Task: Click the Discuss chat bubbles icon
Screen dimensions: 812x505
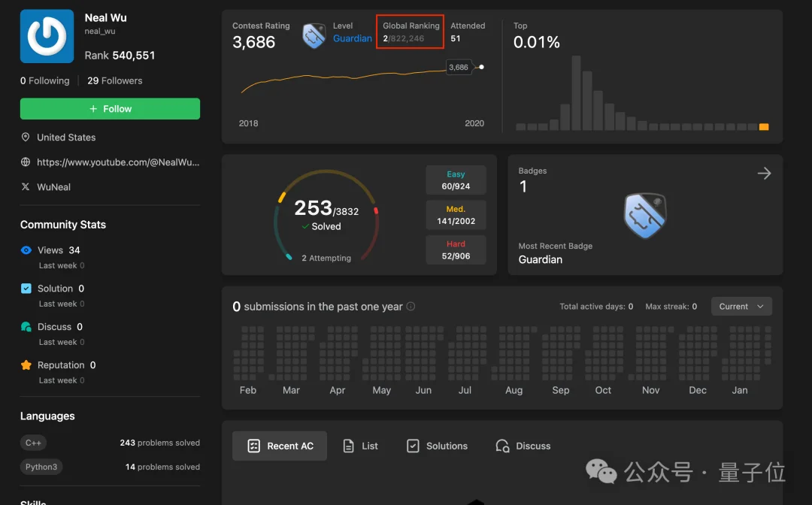Action: coord(26,327)
